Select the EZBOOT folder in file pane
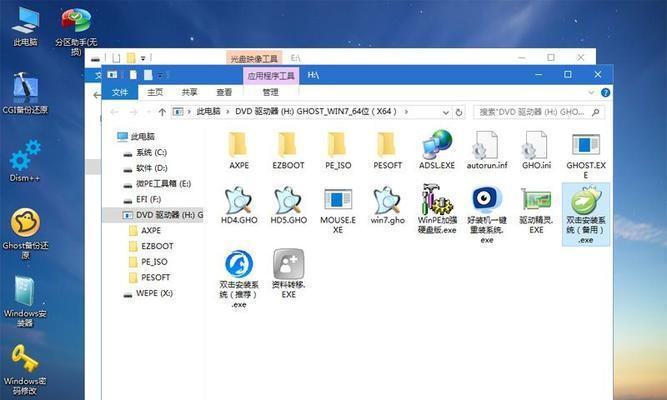 coord(288,150)
